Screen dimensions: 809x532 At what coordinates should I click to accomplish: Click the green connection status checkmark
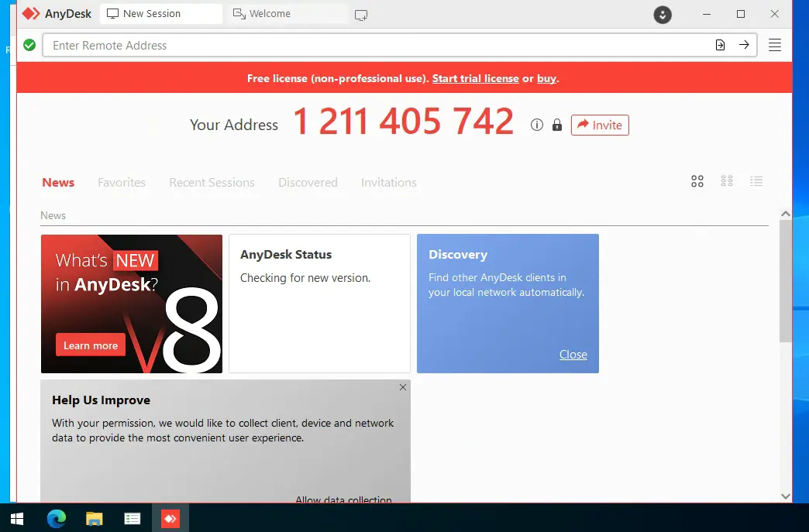(29, 46)
